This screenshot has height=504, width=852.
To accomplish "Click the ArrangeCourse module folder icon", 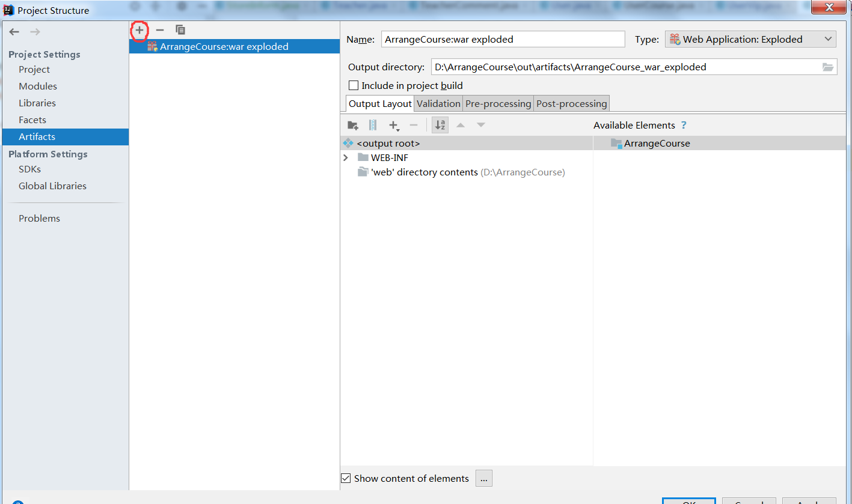I will [x=616, y=143].
